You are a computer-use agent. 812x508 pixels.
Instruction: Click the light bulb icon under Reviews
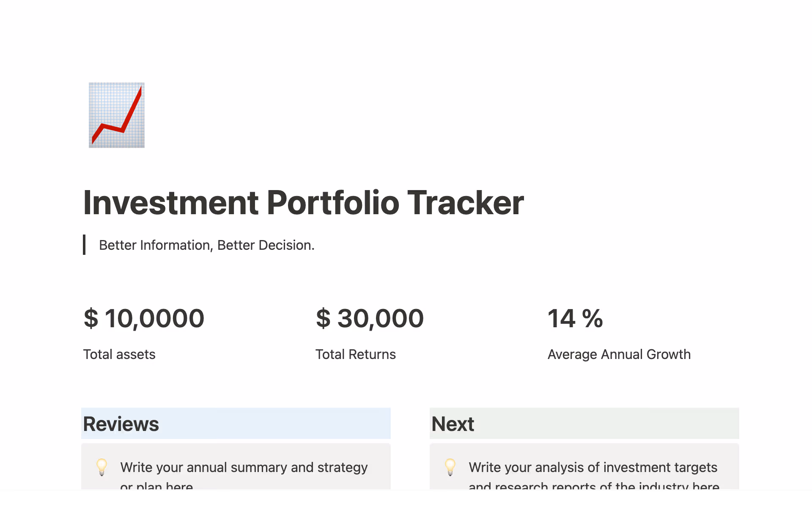point(102,467)
